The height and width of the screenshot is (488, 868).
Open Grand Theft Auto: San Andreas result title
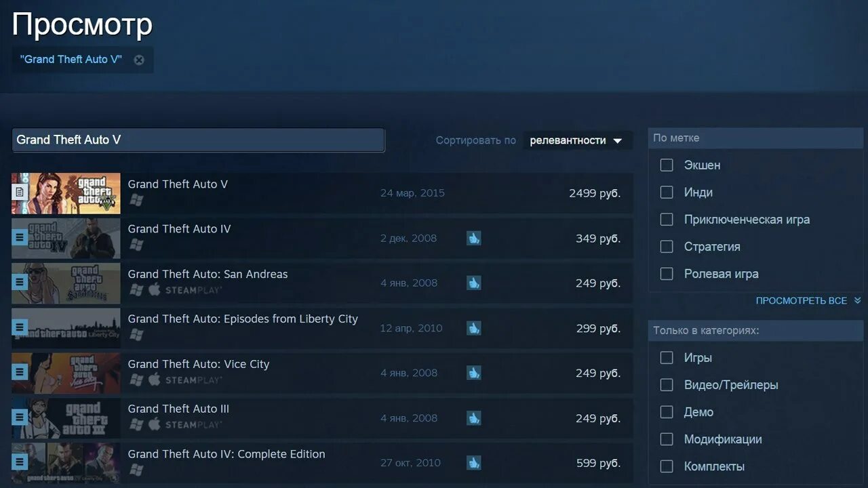[x=208, y=274]
